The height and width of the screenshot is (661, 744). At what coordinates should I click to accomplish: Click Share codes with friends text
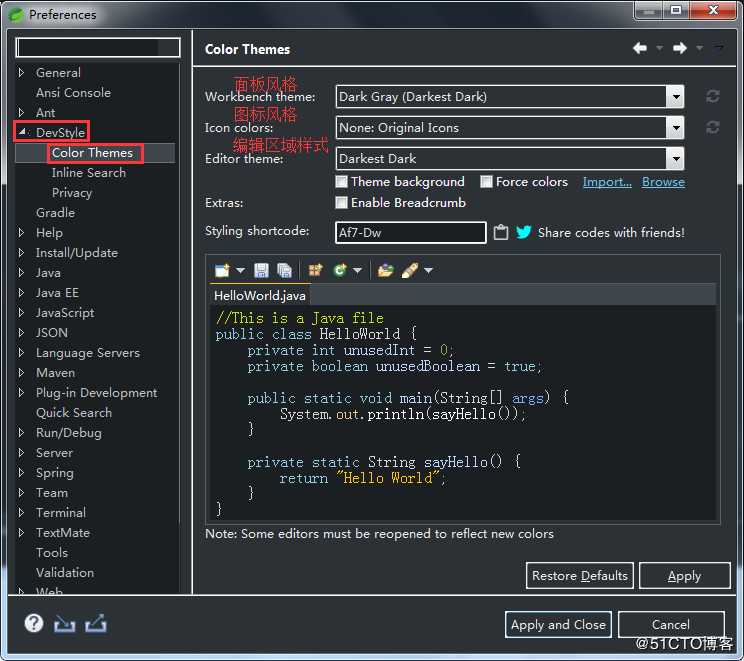611,233
